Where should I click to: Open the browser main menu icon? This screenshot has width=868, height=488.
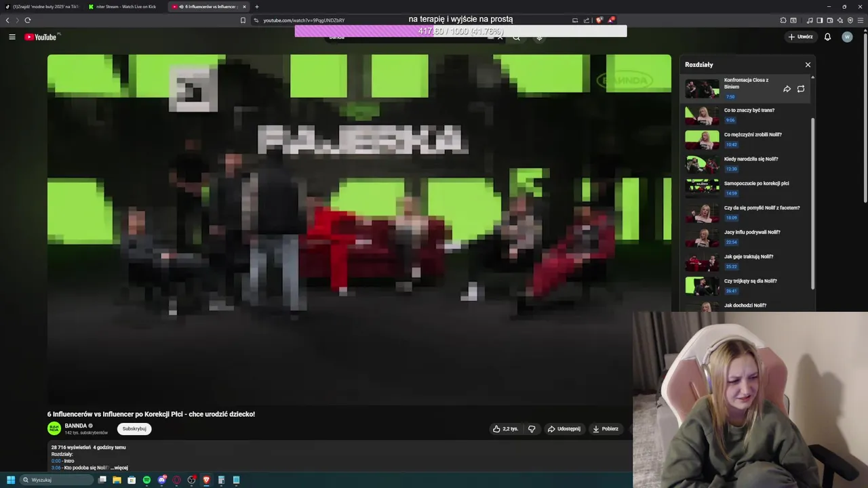click(861, 20)
